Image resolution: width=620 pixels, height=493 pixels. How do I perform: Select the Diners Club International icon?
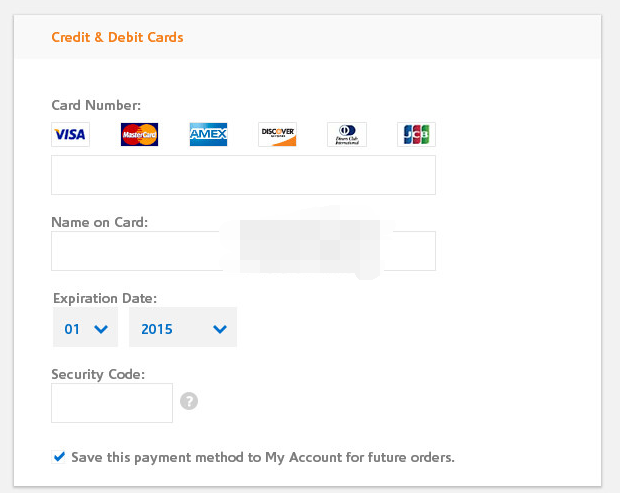click(x=347, y=134)
